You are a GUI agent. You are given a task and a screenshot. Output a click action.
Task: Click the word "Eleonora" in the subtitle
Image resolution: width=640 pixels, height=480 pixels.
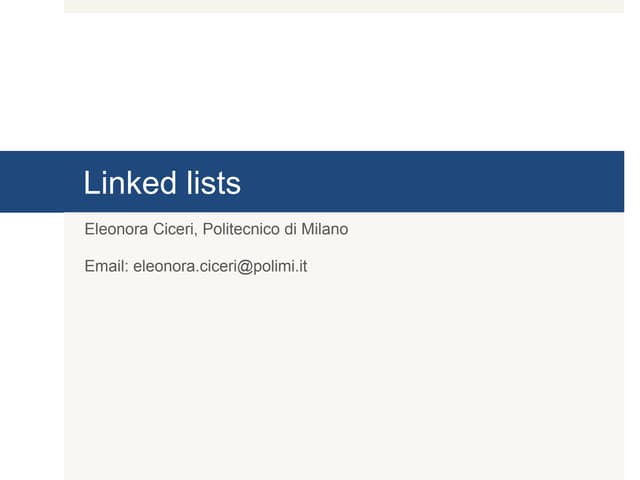(116, 229)
